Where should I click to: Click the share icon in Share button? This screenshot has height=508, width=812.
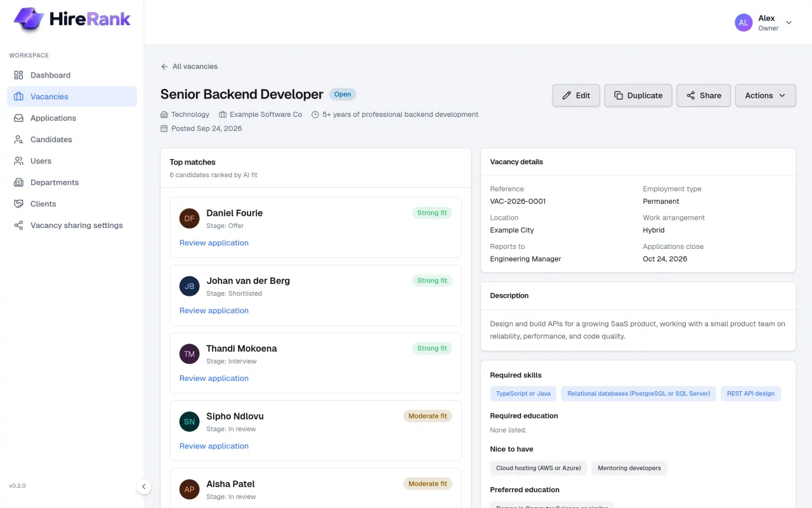pyautogui.click(x=690, y=95)
